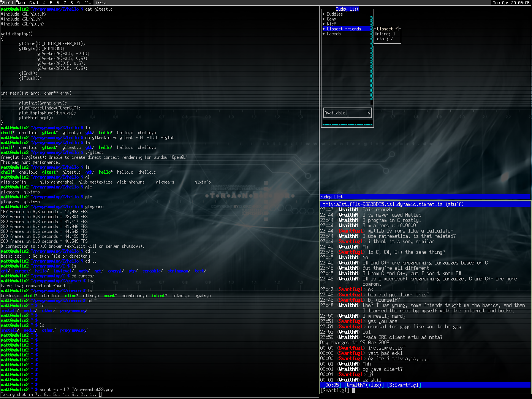Click the tiling layout symbol in the bar
This screenshot has width=532, height=399.
pos(87,3)
